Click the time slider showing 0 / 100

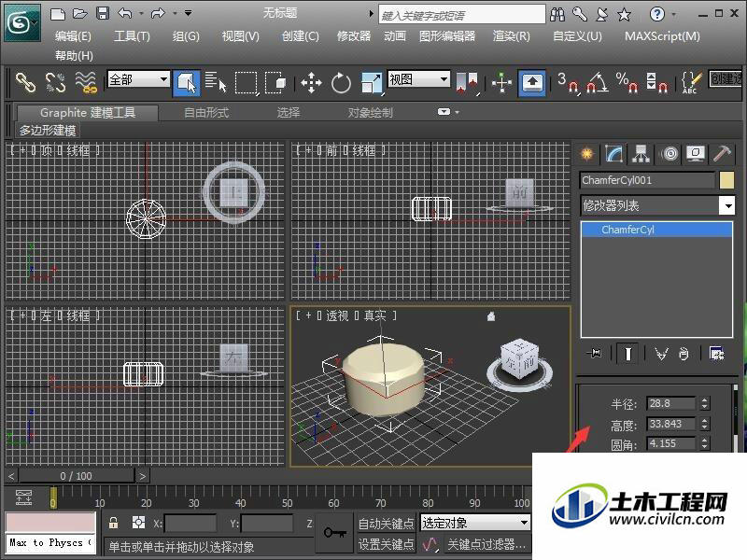[77, 476]
